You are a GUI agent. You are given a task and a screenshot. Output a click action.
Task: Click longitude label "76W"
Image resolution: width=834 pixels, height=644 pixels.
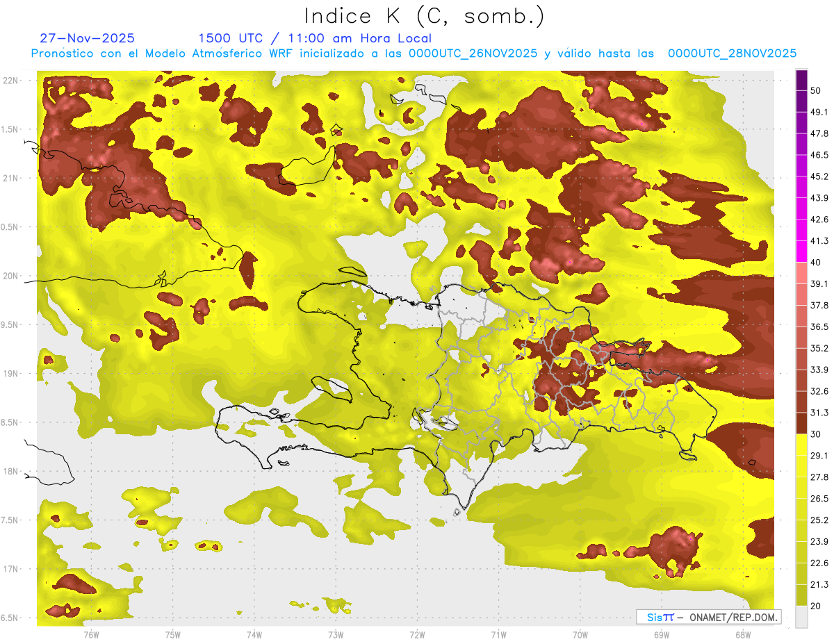[x=91, y=634]
